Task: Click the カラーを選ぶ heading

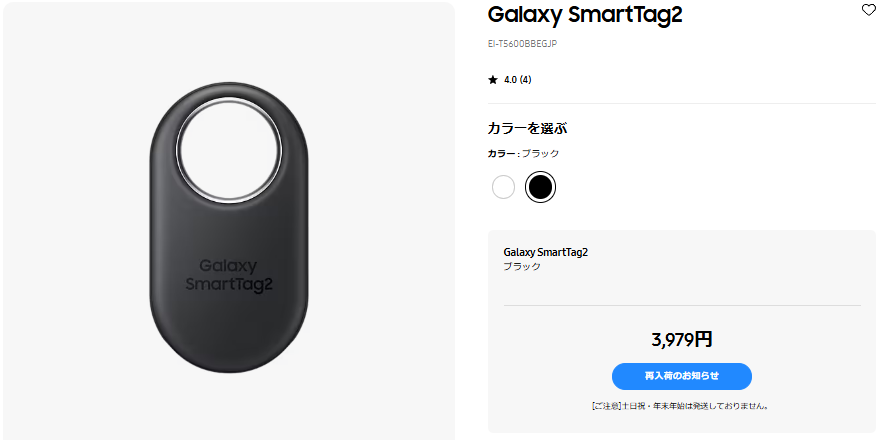Action: click(527, 129)
